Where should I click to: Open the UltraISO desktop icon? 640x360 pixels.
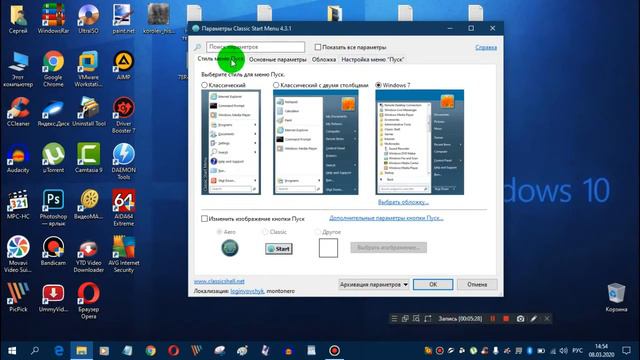click(88, 19)
